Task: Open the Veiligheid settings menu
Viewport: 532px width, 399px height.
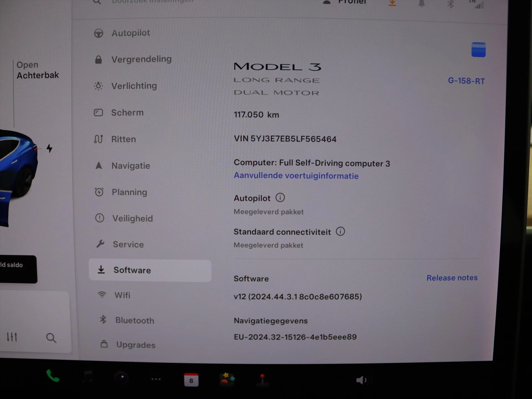Action: click(x=124, y=218)
